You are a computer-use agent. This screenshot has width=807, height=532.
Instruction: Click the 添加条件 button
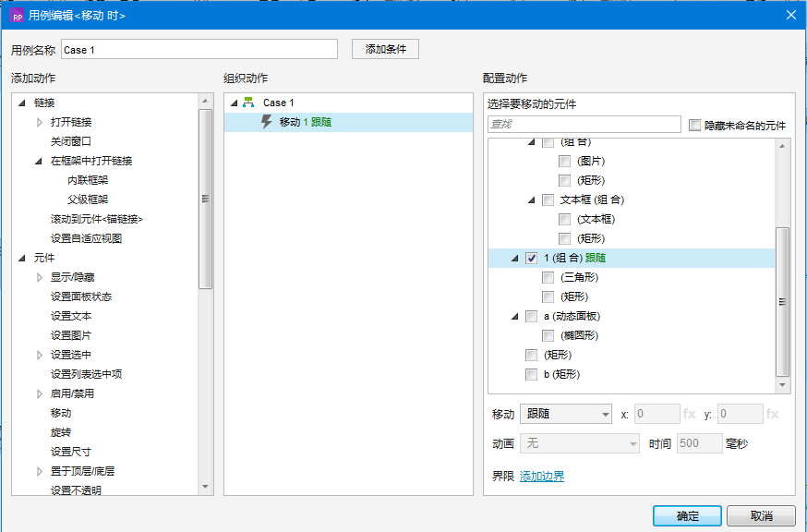point(385,49)
